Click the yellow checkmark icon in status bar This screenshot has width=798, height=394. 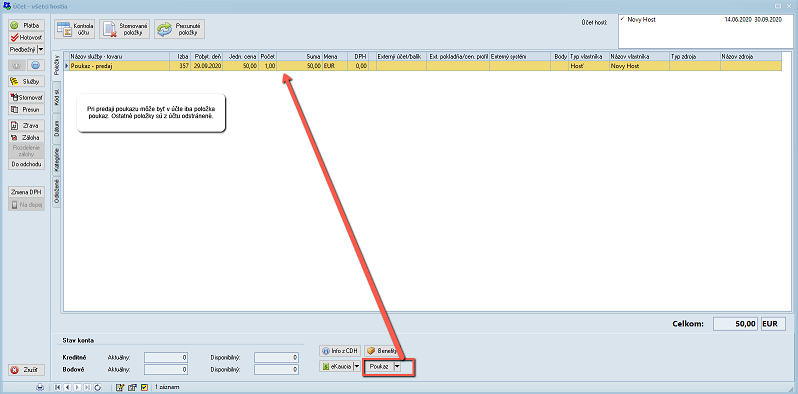[x=144, y=388]
